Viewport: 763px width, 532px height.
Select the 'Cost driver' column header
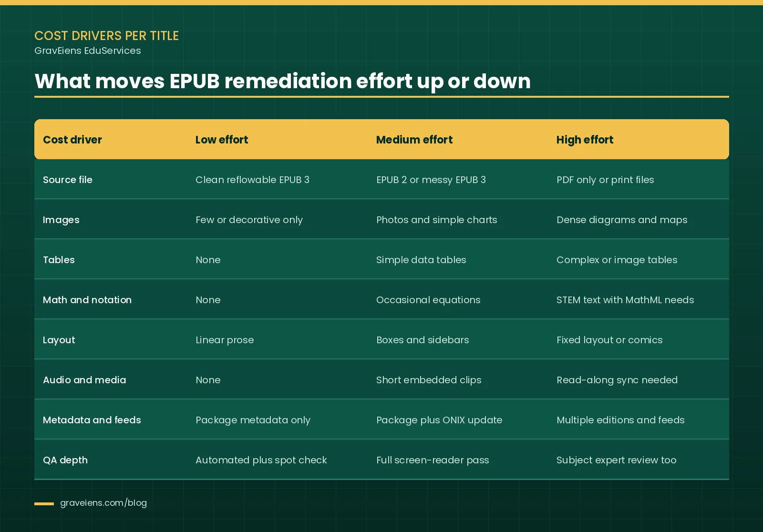coord(72,140)
